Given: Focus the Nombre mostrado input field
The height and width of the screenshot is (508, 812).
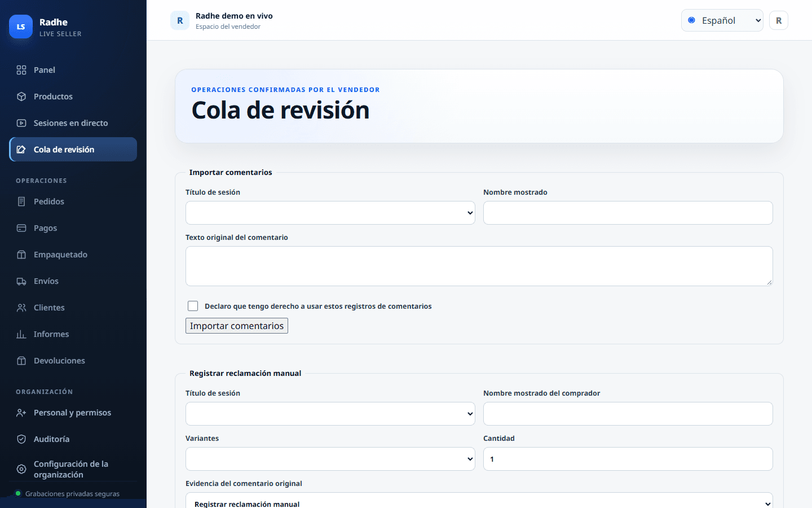Looking at the screenshot, I should (x=628, y=213).
